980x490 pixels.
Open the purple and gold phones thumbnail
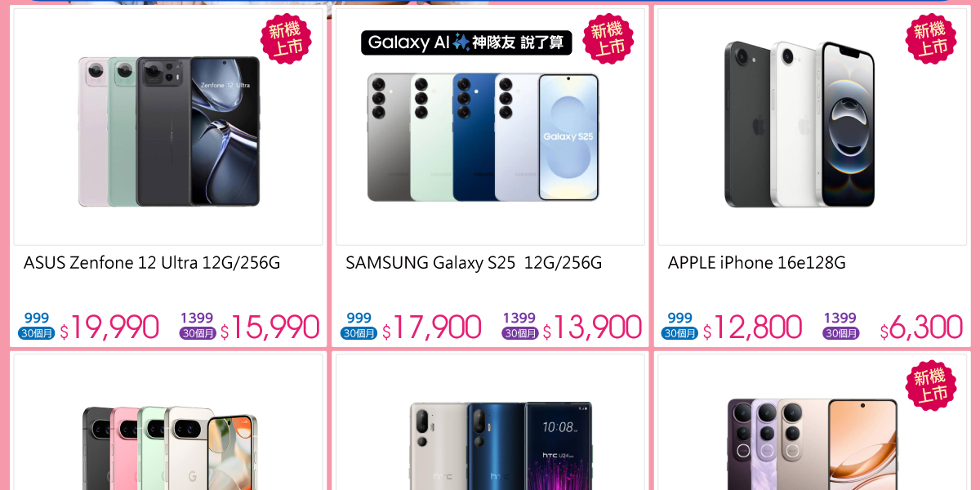[x=813, y=444]
